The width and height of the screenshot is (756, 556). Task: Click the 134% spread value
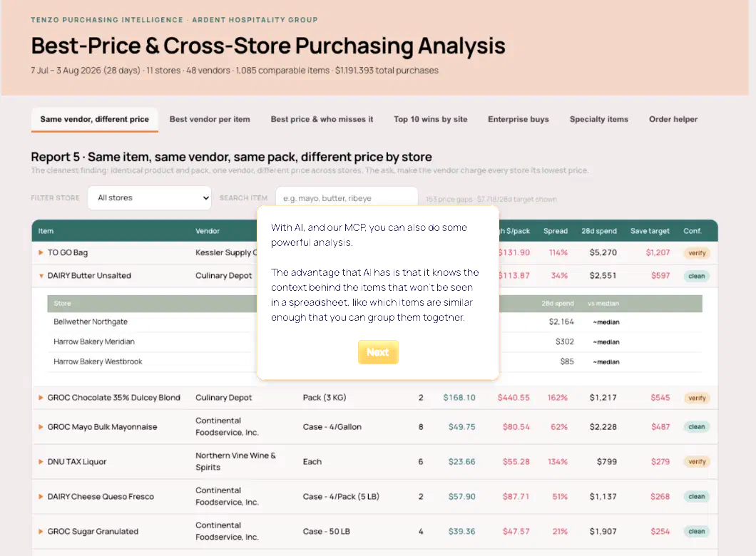(557, 462)
